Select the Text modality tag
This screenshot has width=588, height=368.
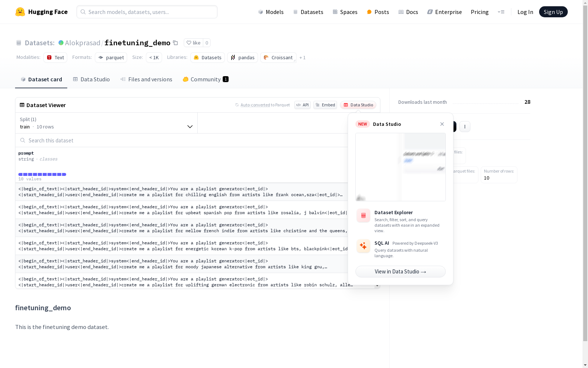point(55,57)
